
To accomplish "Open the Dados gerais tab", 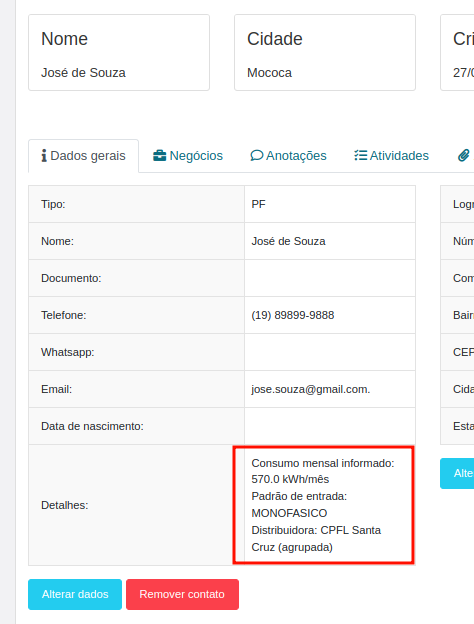I will pyautogui.click(x=83, y=156).
